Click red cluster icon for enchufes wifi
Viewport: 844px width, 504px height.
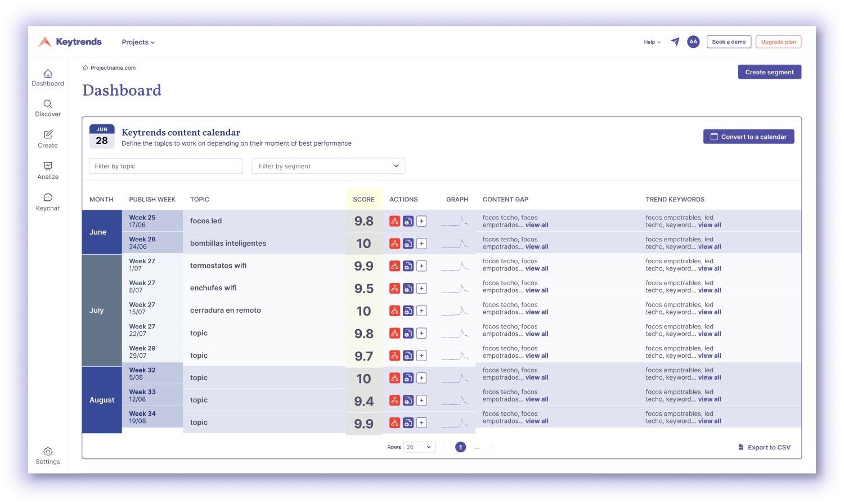pos(395,289)
